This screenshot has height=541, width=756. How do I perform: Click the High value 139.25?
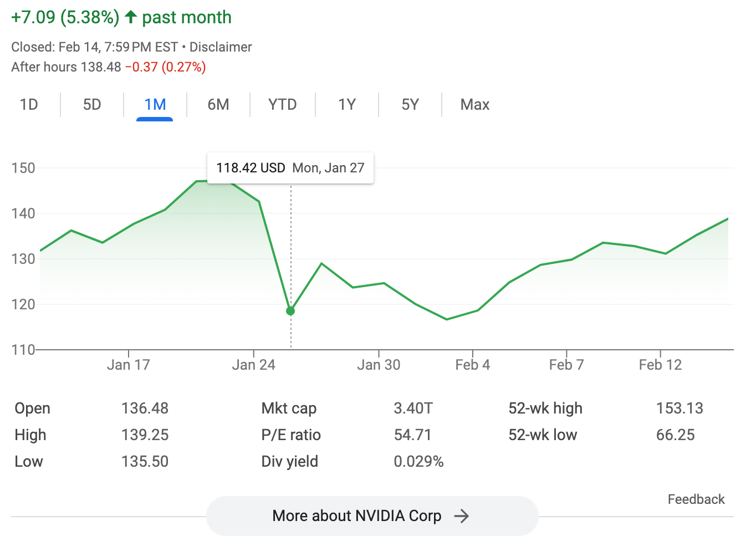coord(145,435)
